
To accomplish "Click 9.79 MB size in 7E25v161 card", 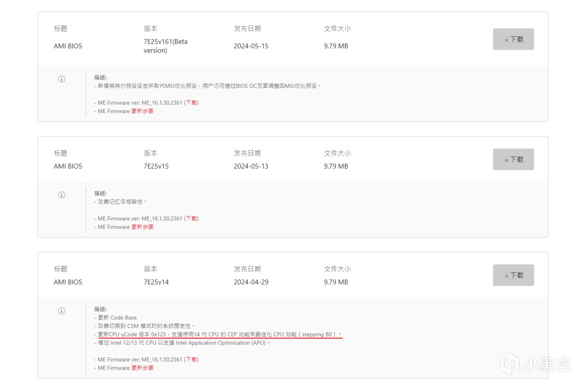I will [x=336, y=46].
